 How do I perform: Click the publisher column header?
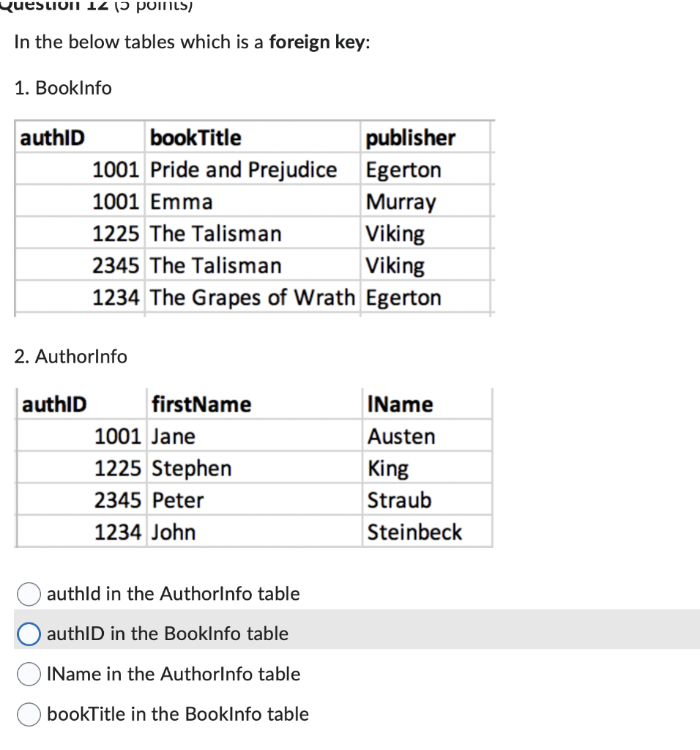[x=411, y=137]
